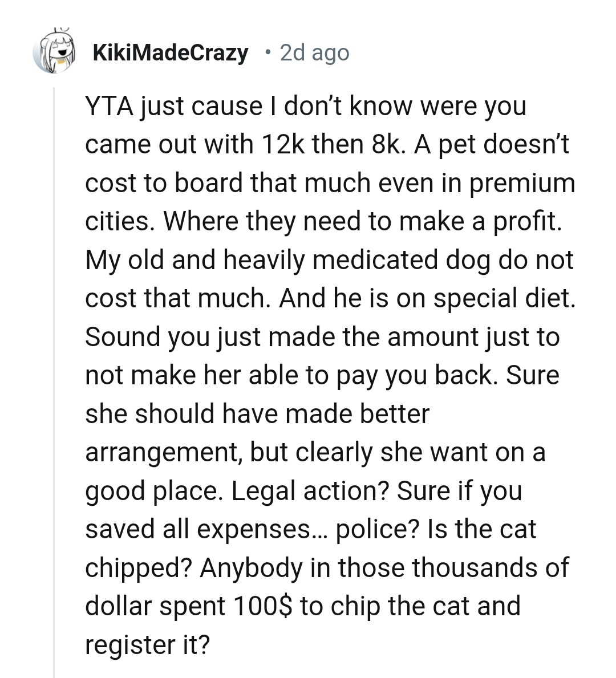Click the "2d ago" comment timestamp
The width and height of the screenshot is (616, 678).
pyautogui.click(x=314, y=53)
